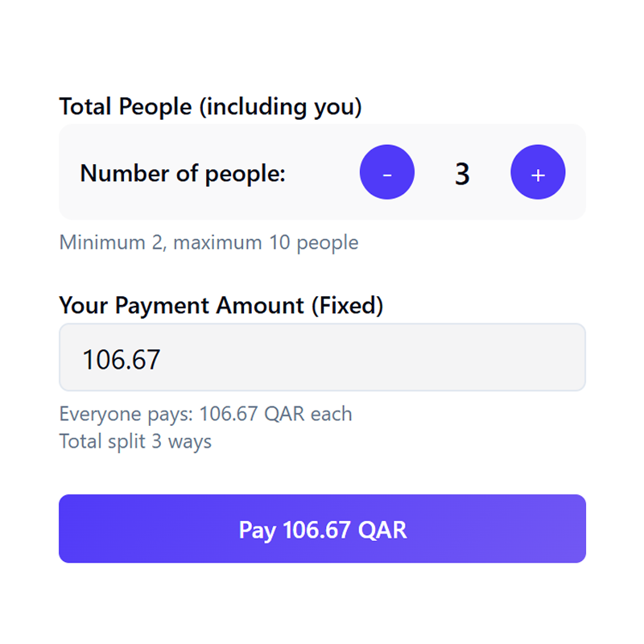Click the minus button to decrease people
Image resolution: width=644 pixels, height=644 pixels.
387,172
